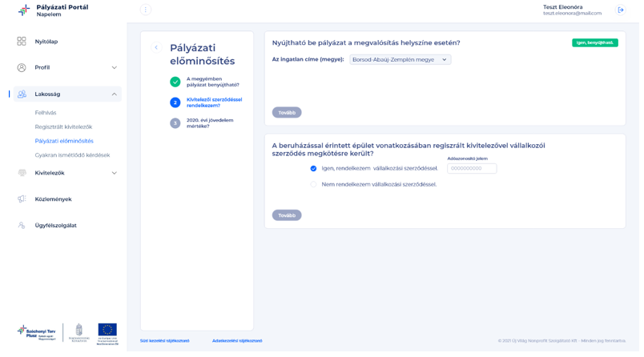Select 'Igen, rendelkezem vállalkozási szerződéssel' radio
This screenshot has height=357, width=644.
tap(313, 168)
